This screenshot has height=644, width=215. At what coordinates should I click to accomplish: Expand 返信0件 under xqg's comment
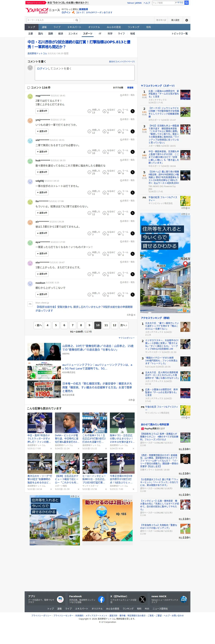click(42, 111)
